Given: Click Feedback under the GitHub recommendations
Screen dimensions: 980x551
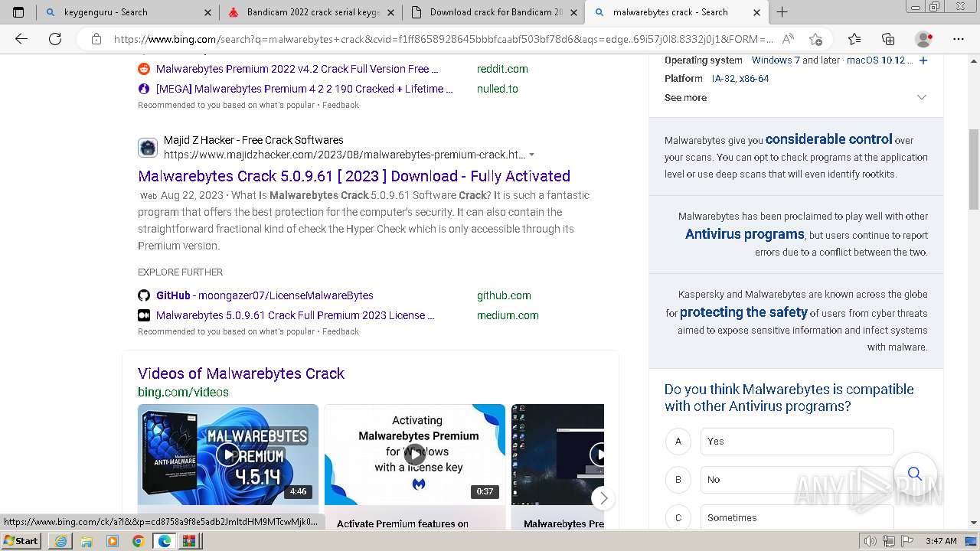Looking at the screenshot, I should coord(341,331).
